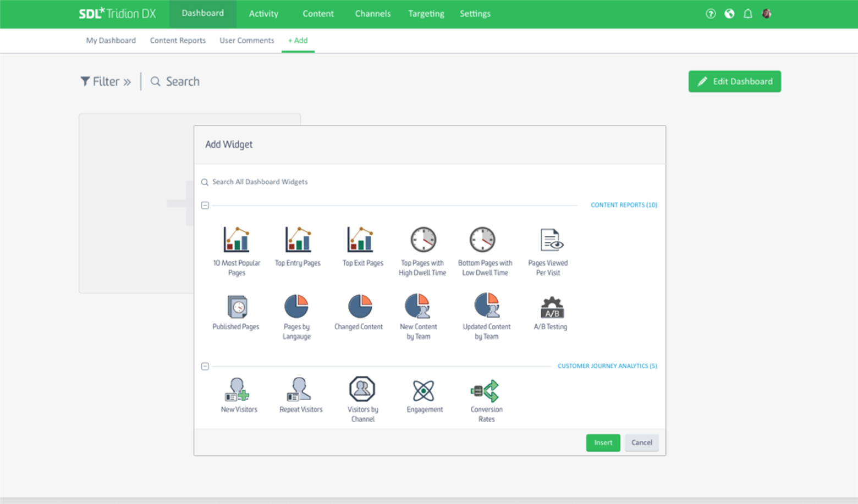This screenshot has width=858, height=504.
Task: Open the notifications bell
Action: (x=748, y=14)
